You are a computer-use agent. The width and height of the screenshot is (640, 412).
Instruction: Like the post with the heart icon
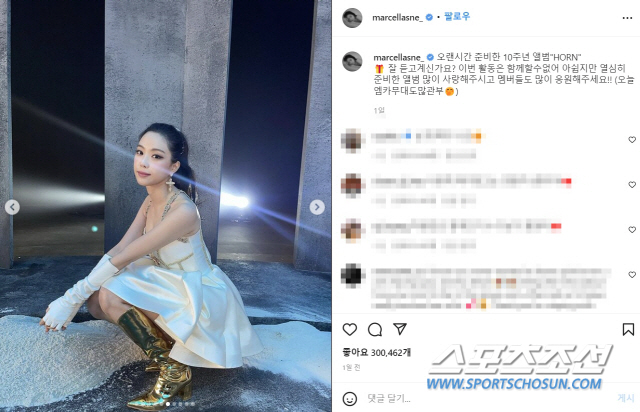point(350,329)
